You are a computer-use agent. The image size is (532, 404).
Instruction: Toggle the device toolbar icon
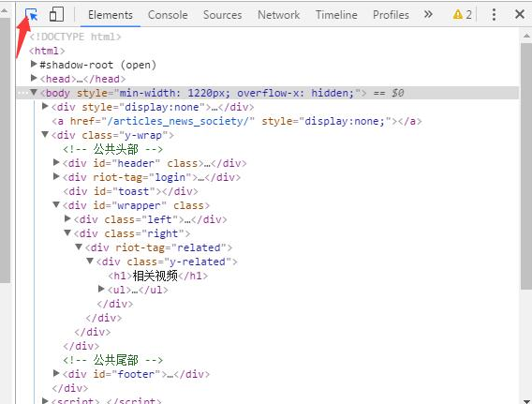[x=56, y=15]
